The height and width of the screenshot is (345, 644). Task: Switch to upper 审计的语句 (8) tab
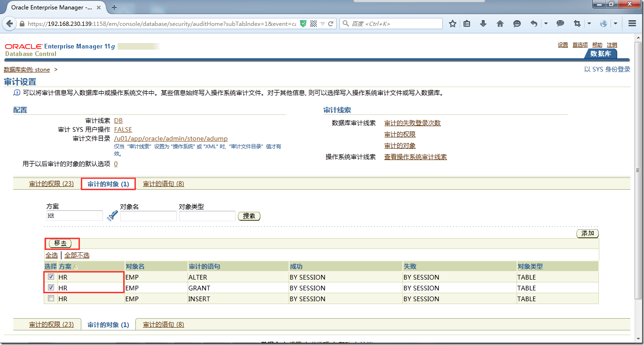pyautogui.click(x=164, y=184)
